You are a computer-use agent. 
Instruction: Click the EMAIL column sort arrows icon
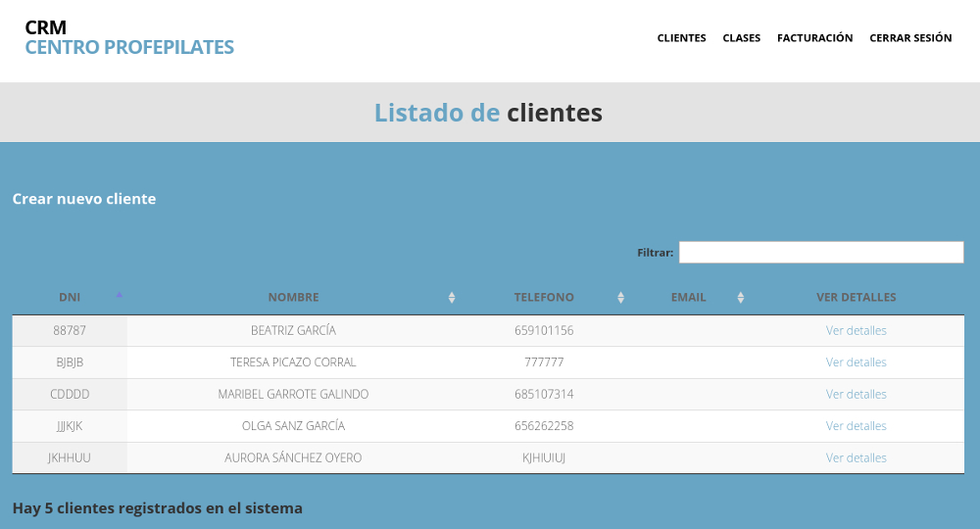tap(741, 298)
